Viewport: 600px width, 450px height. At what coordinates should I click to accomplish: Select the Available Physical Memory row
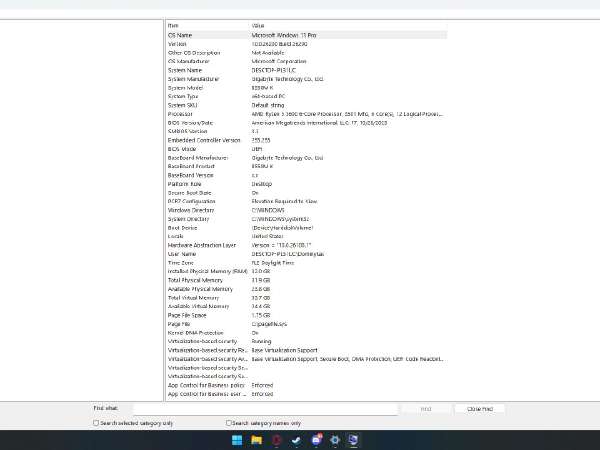307,289
